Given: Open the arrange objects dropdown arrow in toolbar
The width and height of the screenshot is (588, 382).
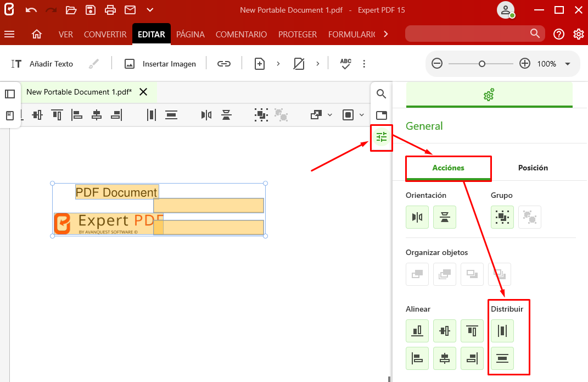Looking at the screenshot, I should (x=330, y=115).
